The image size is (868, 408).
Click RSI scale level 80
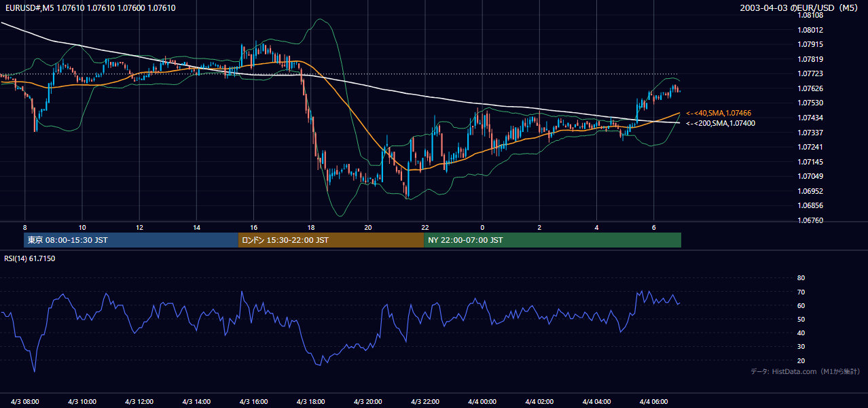[801, 278]
